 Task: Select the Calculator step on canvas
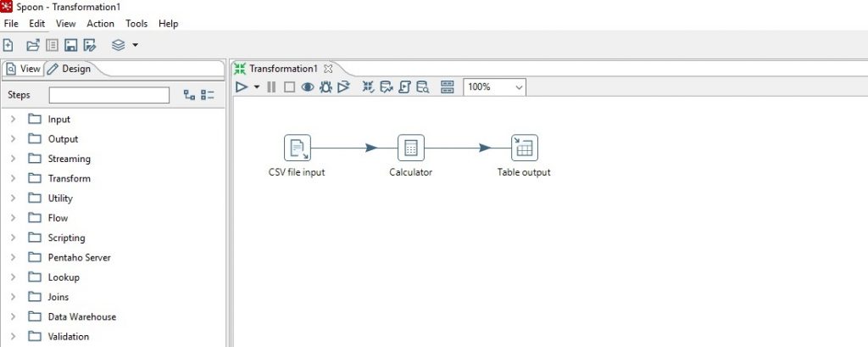pos(411,148)
